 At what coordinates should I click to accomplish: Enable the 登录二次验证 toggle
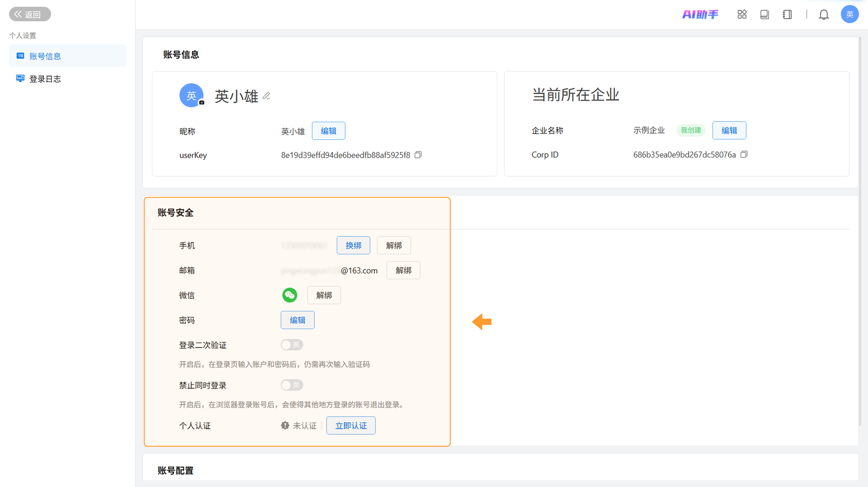coord(292,345)
